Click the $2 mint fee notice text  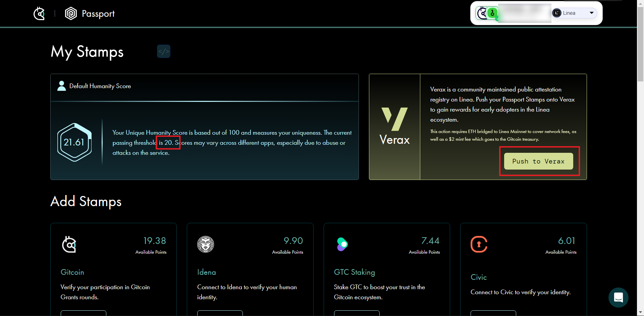click(x=503, y=135)
